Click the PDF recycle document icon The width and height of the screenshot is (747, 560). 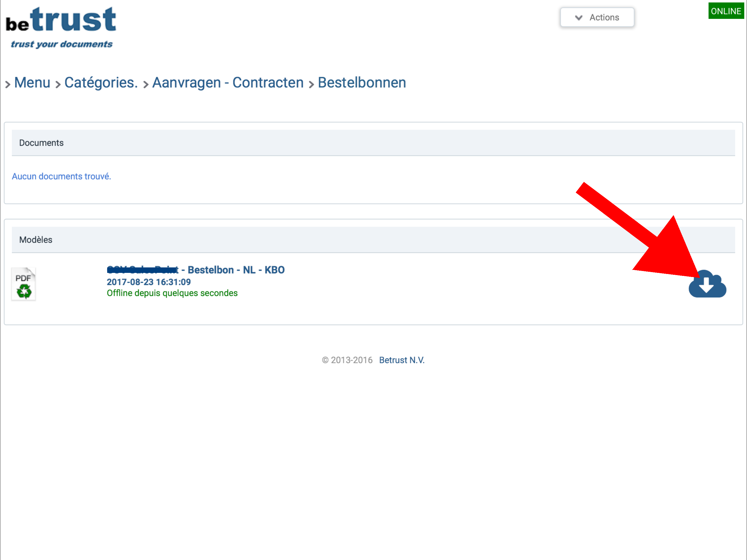(x=23, y=284)
